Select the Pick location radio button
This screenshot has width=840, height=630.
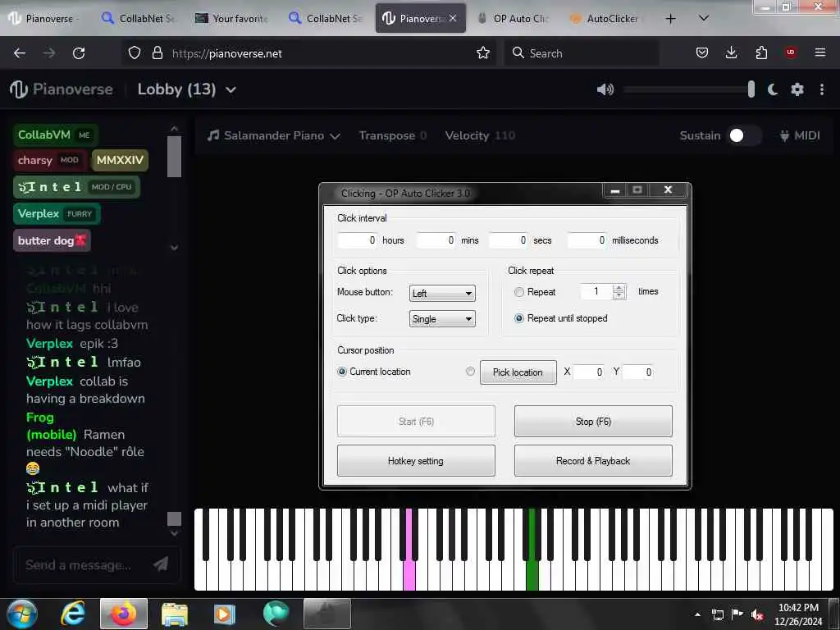click(470, 372)
